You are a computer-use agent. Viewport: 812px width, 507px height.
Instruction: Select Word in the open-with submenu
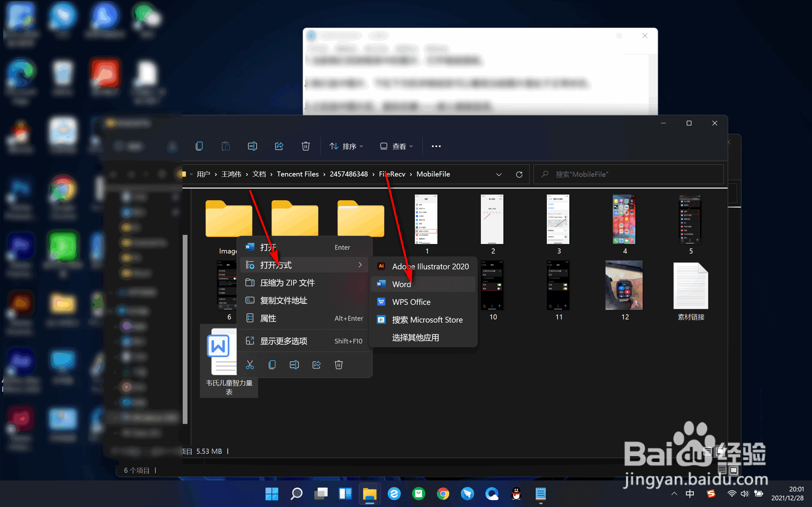(401, 284)
